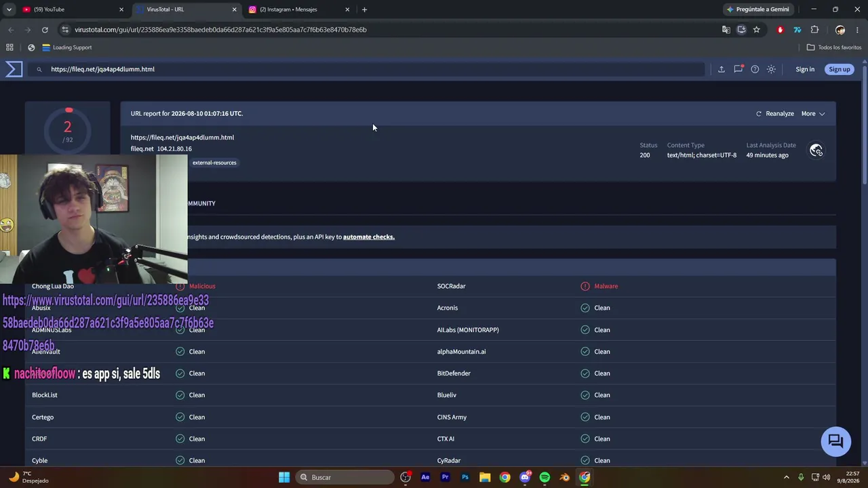868x488 pixels.
Task: Open the VirusTotal notifications chat icon
Action: (x=738, y=69)
